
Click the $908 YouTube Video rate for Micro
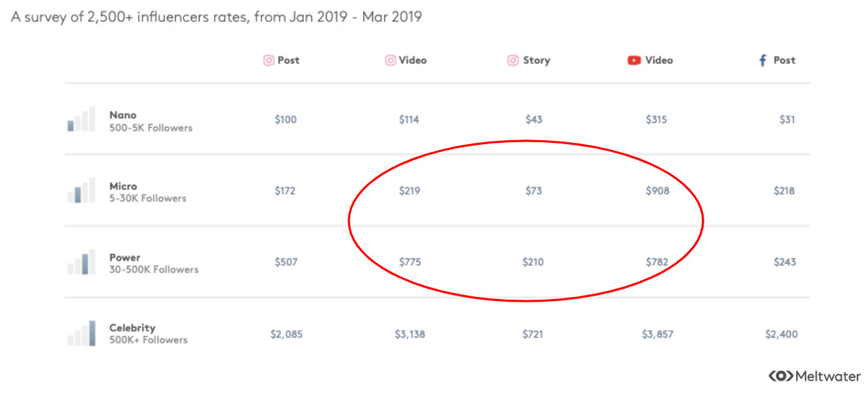657,191
